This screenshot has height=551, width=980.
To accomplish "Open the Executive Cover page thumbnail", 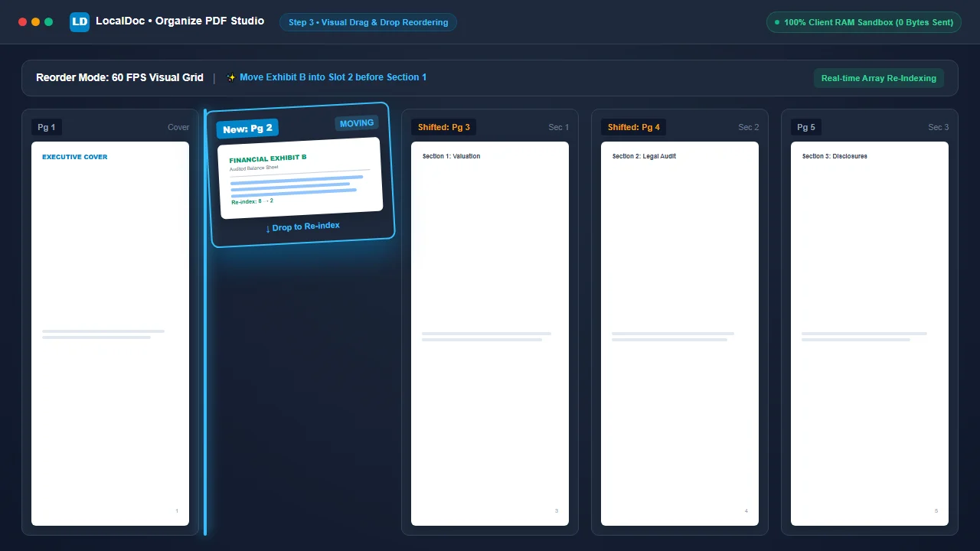I will [110, 334].
